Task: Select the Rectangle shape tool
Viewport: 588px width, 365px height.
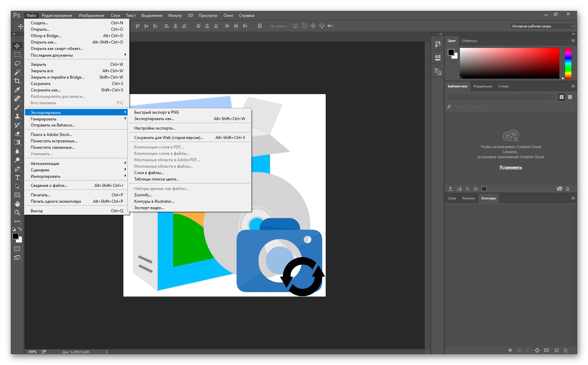Action: click(17, 195)
